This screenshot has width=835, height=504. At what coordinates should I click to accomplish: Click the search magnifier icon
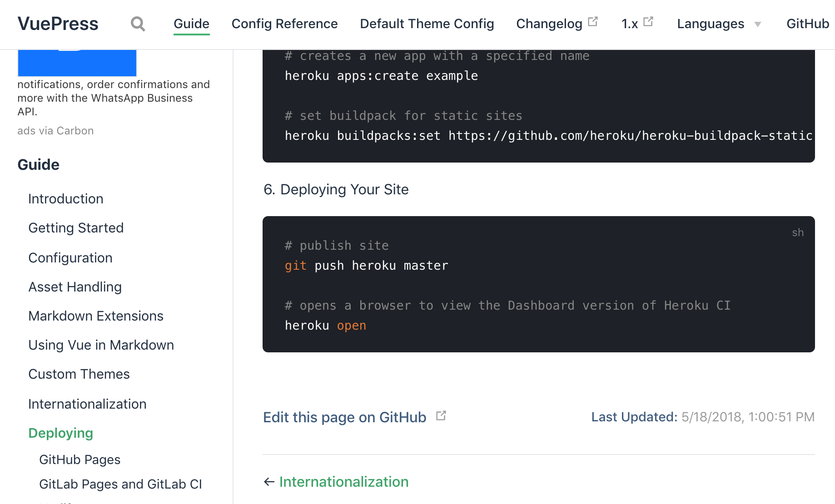point(138,24)
